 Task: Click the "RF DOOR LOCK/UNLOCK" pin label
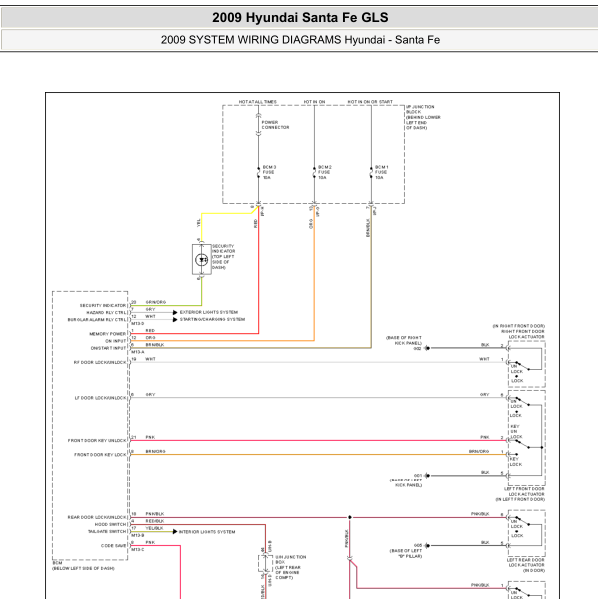point(100,363)
